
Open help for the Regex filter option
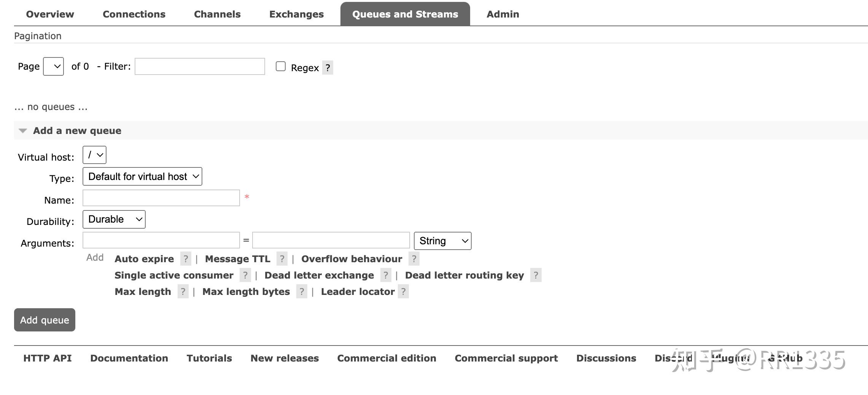coord(328,67)
